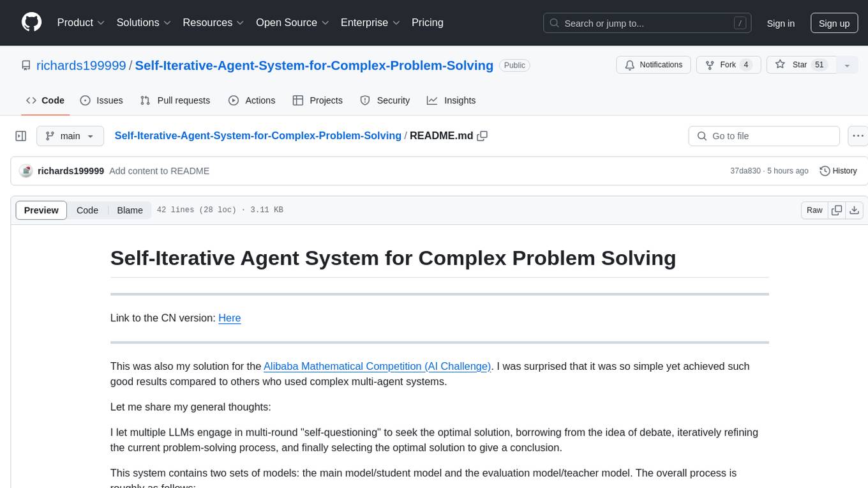Open the main branch selector
The image size is (868, 488).
70,136
